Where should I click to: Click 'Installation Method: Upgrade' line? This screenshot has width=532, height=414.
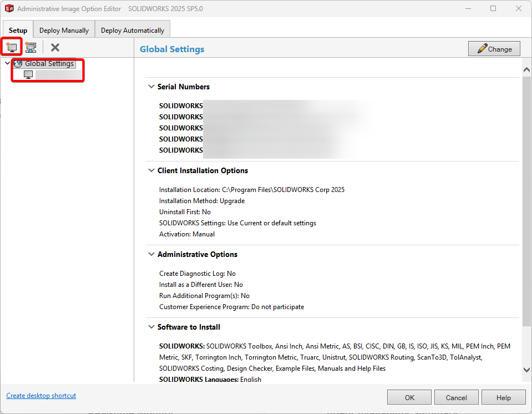(202, 201)
